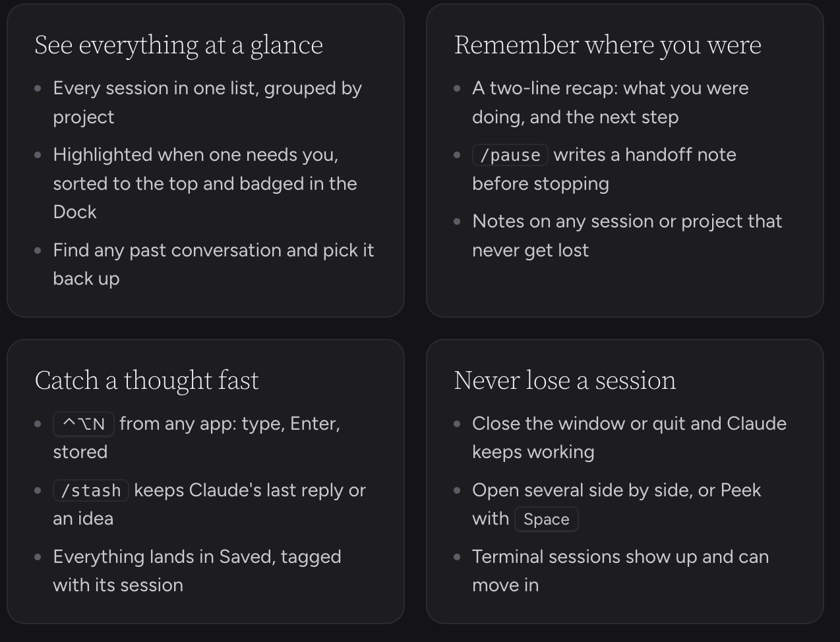This screenshot has width=840, height=642.
Task: Click "Open several side by side" bullet
Action: (616, 504)
